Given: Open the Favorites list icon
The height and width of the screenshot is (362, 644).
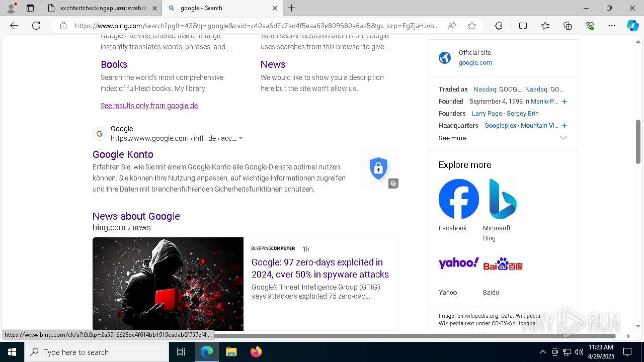Looking at the screenshot, I should click(545, 26).
